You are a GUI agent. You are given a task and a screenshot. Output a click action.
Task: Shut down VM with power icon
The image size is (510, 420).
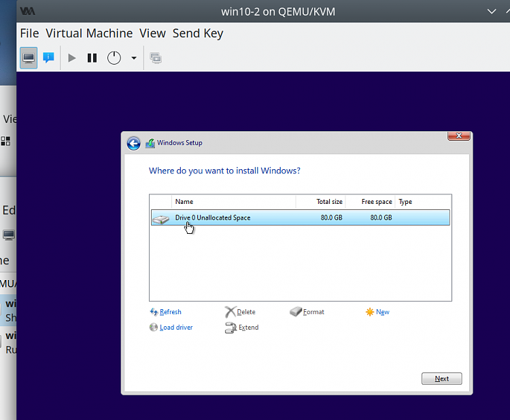(114, 58)
